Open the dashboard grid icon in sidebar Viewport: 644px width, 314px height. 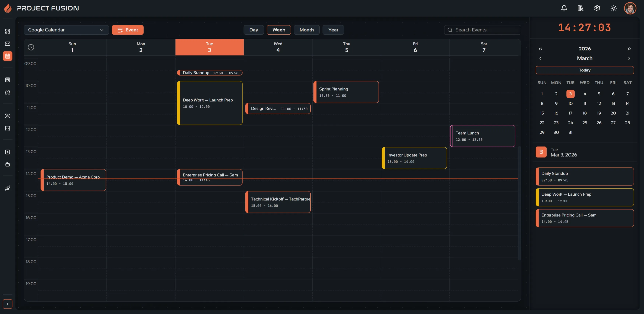click(x=8, y=31)
